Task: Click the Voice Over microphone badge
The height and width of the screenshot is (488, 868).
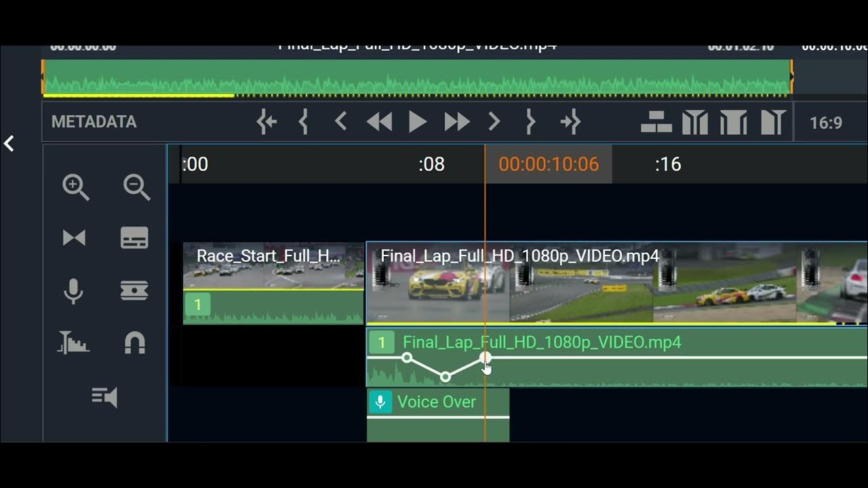Action: [380, 402]
